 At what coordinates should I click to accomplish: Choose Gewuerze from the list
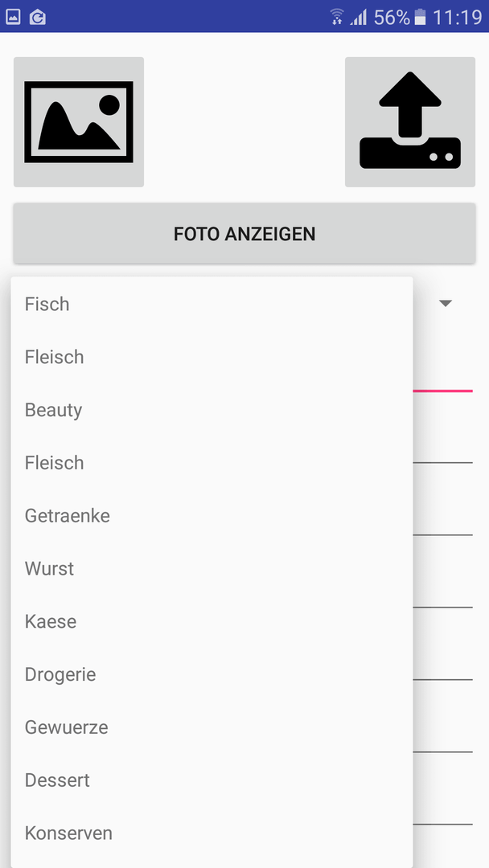[212, 727]
